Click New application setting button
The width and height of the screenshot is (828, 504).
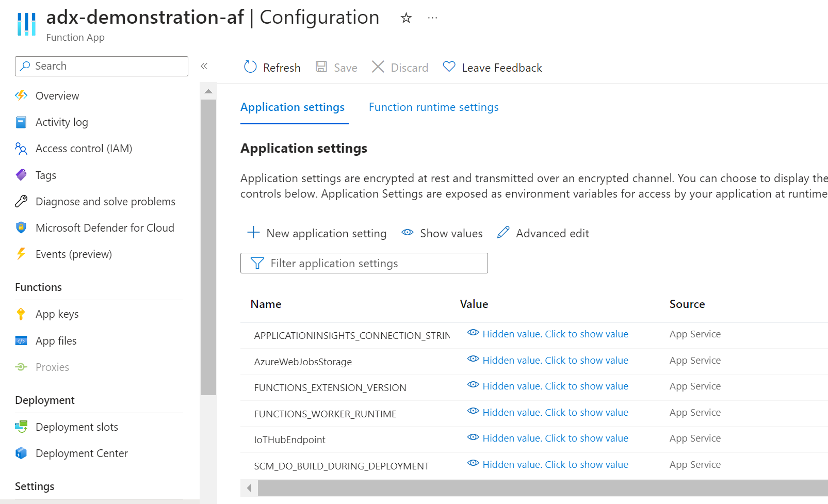pos(317,233)
